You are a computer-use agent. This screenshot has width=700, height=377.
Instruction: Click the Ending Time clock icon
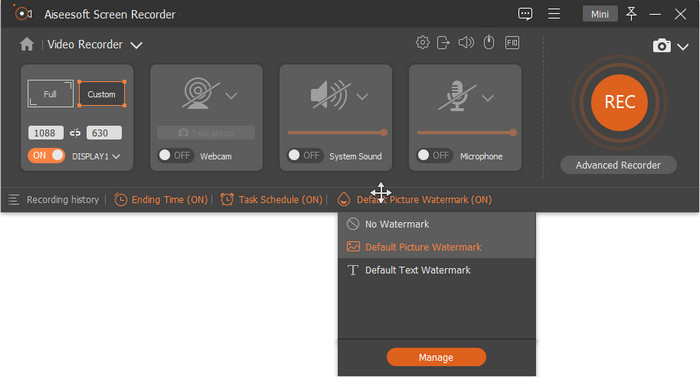pyautogui.click(x=121, y=200)
